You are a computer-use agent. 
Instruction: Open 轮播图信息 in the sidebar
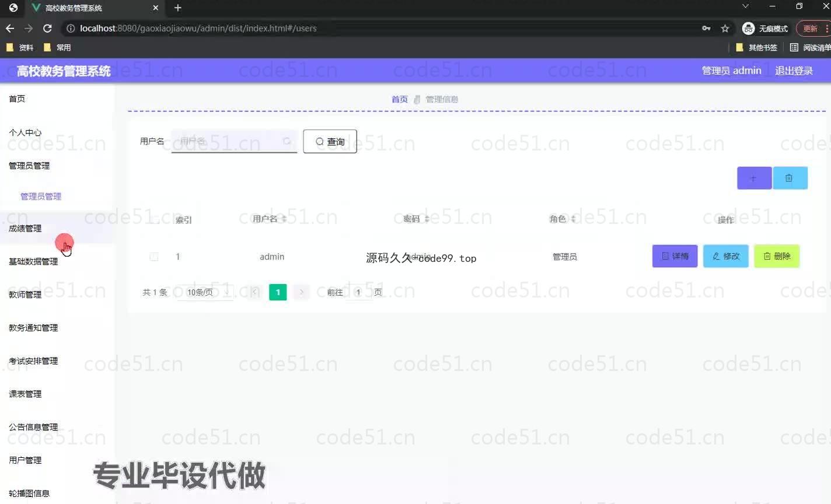click(x=57, y=494)
